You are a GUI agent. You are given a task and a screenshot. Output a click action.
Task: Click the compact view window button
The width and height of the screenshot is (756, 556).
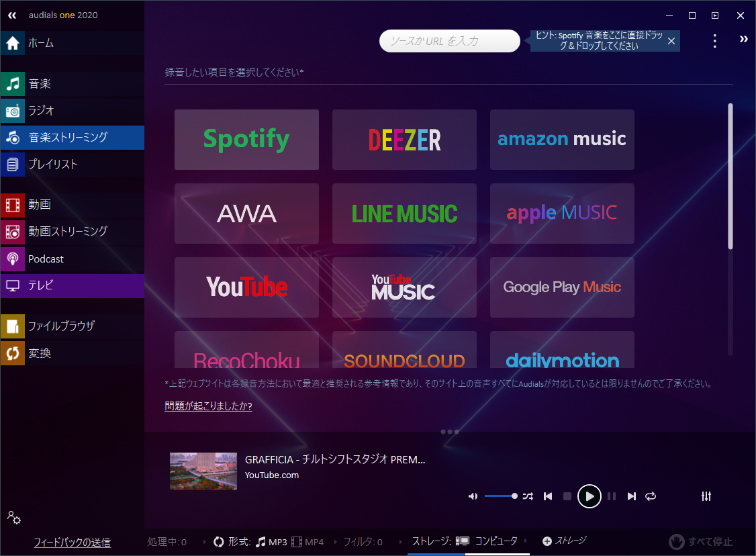pyautogui.click(x=715, y=15)
